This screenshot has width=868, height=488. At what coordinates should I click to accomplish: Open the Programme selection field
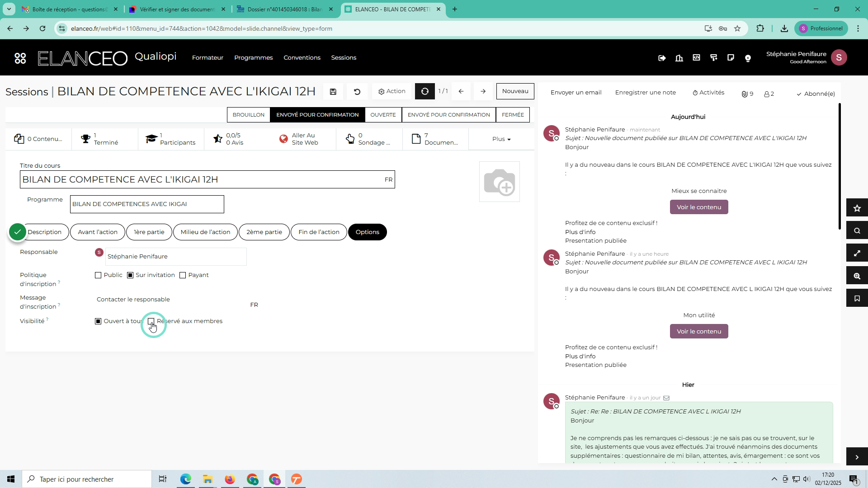point(147,204)
